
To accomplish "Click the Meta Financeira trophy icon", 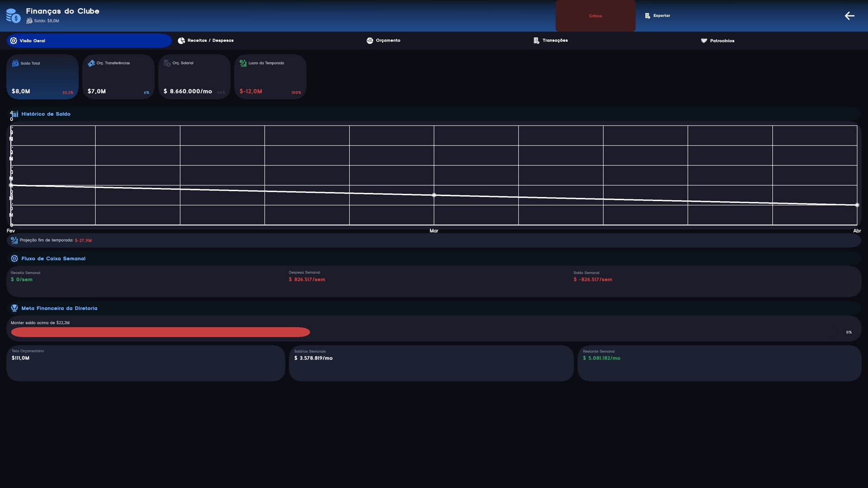I will (x=14, y=308).
